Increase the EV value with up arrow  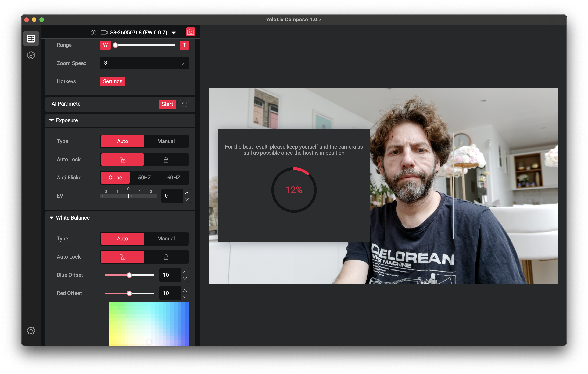point(187,193)
